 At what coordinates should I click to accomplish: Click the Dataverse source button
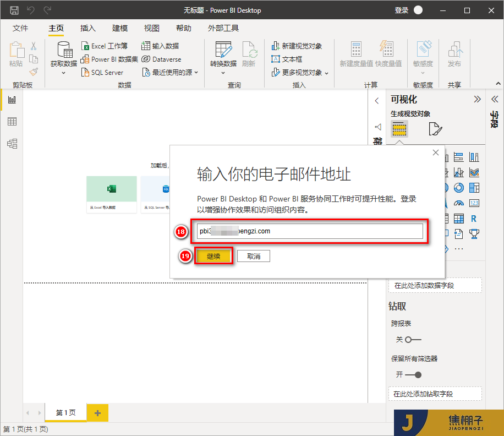point(161,59)
